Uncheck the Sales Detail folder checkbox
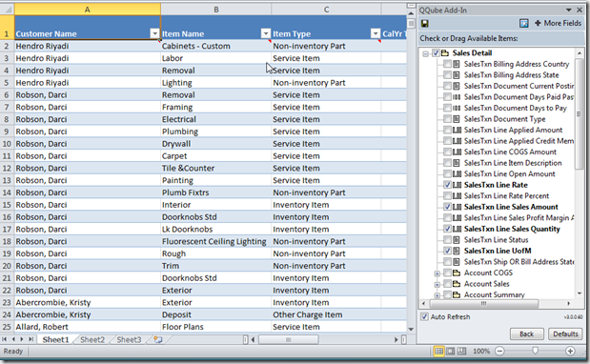 pos(436,53)
